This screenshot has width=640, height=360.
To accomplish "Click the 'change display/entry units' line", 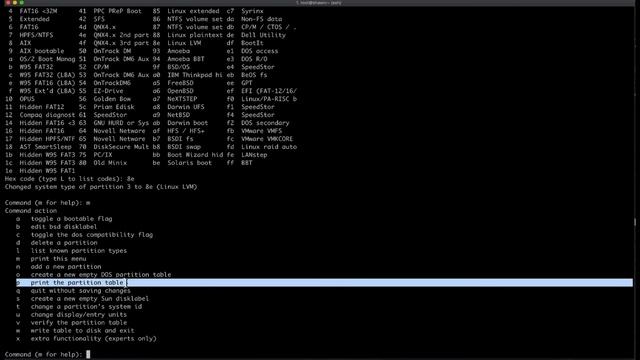I will [71, 315].
